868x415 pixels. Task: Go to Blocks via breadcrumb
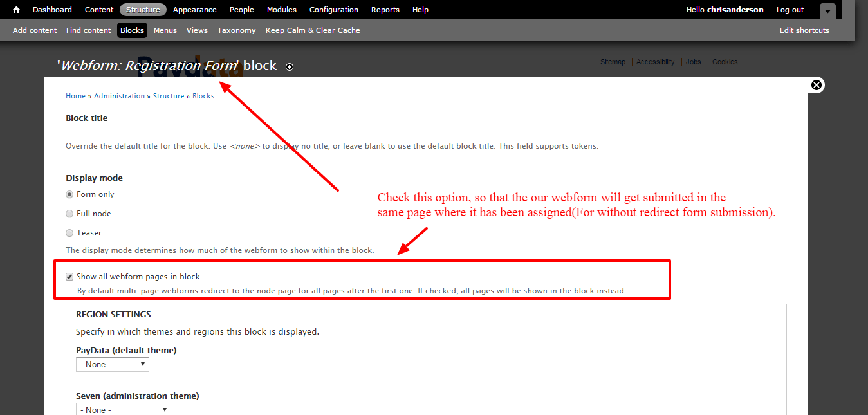(x=203, y=96)
